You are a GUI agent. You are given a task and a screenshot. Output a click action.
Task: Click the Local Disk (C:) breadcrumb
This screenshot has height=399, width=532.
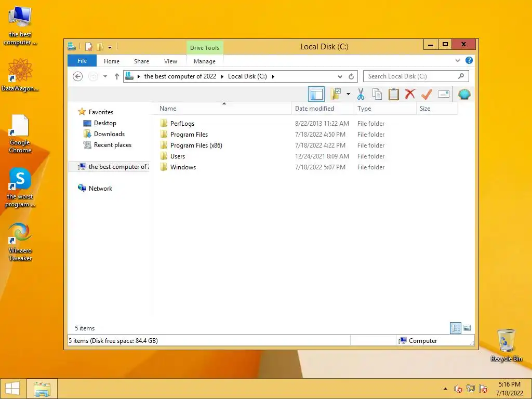(247, 76)
